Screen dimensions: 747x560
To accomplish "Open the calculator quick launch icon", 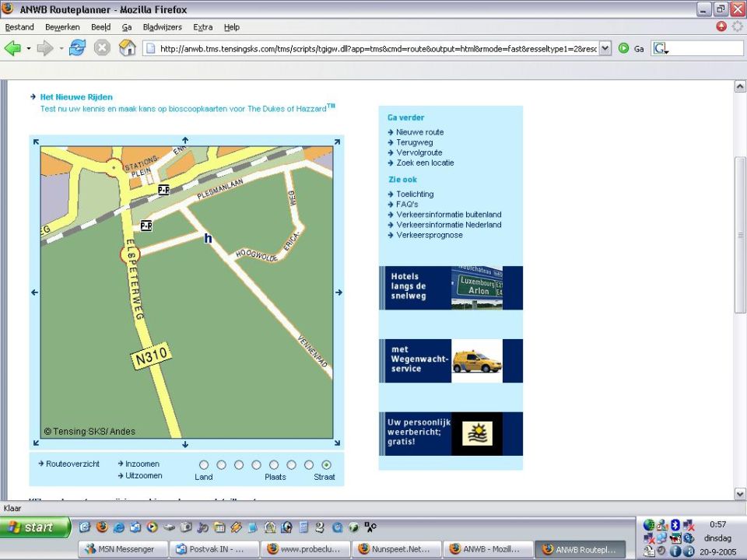I will pos(303,527).
